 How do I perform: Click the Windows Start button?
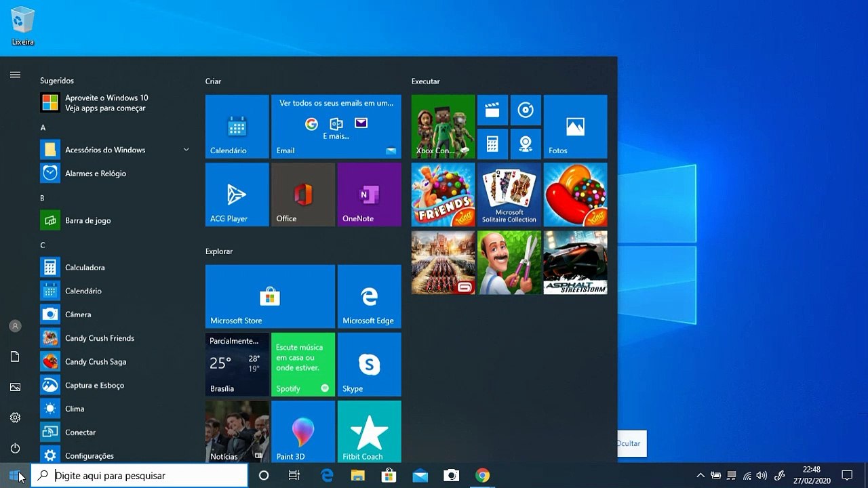pos(15,475)
